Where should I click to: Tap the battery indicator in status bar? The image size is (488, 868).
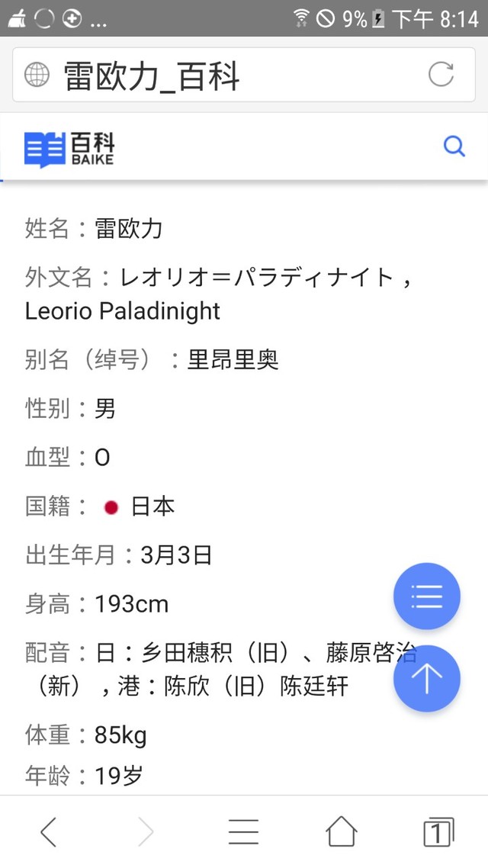(x=378, y=18)
